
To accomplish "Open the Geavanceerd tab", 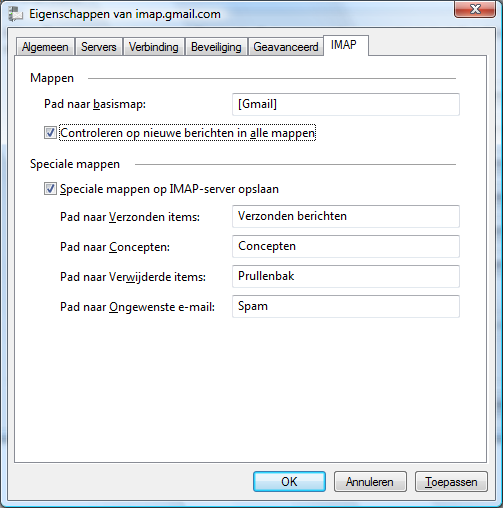I will click(x=286, y=47).
